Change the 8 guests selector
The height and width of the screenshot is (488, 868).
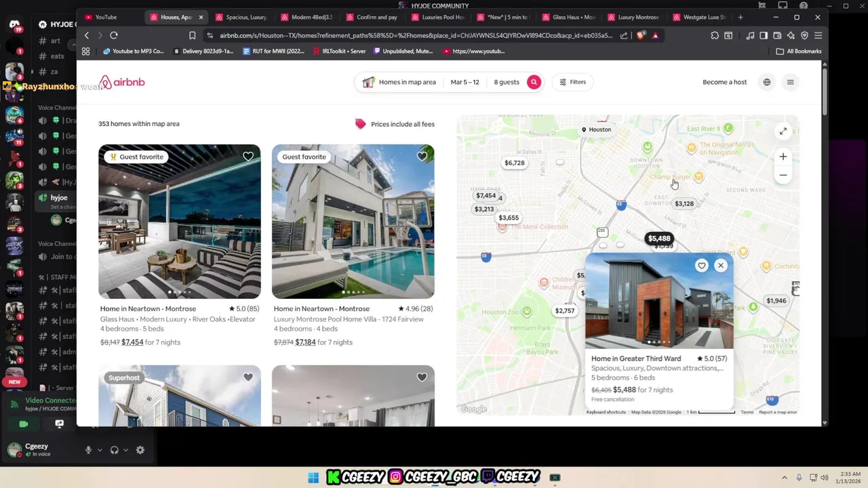pyautogui.click(x=507, y=82)
